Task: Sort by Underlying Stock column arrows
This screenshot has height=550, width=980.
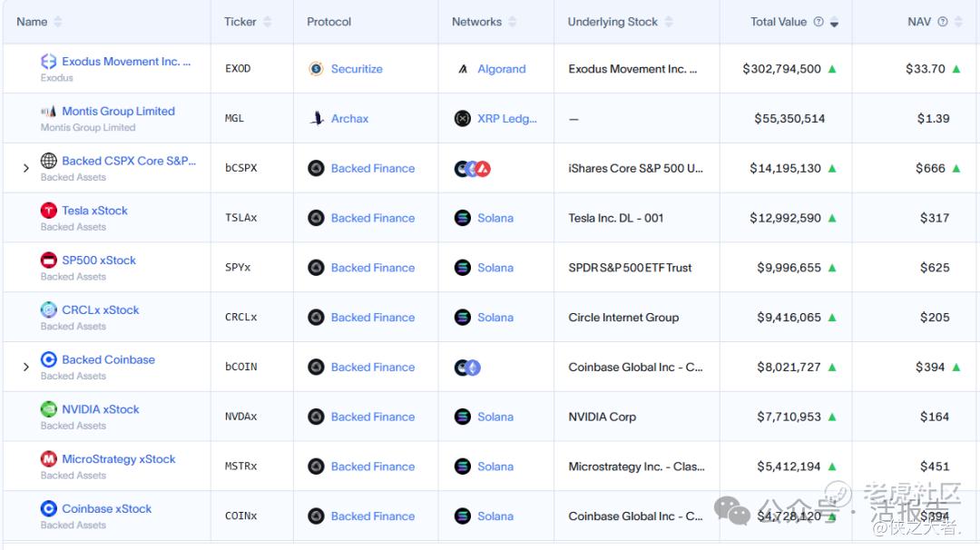Action: (669, 22)
